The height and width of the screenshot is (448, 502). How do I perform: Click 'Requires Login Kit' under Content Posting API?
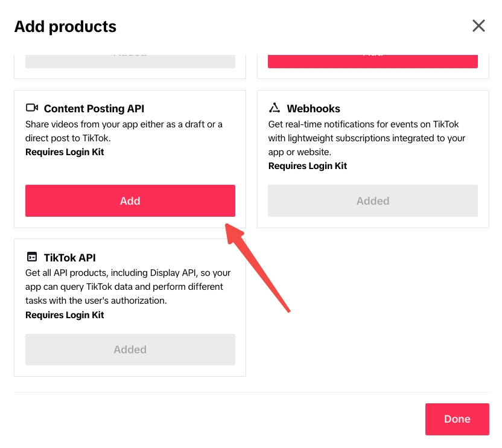point(65,152)
